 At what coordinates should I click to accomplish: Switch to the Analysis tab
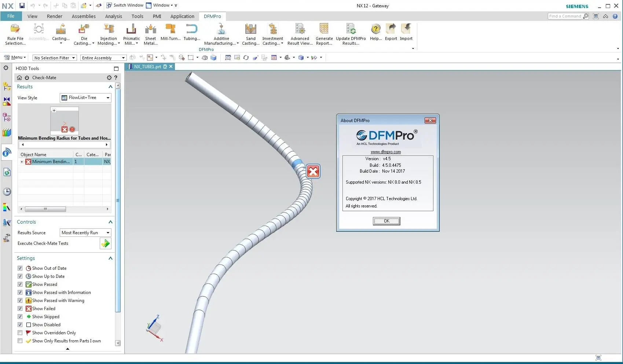(114, 16)
